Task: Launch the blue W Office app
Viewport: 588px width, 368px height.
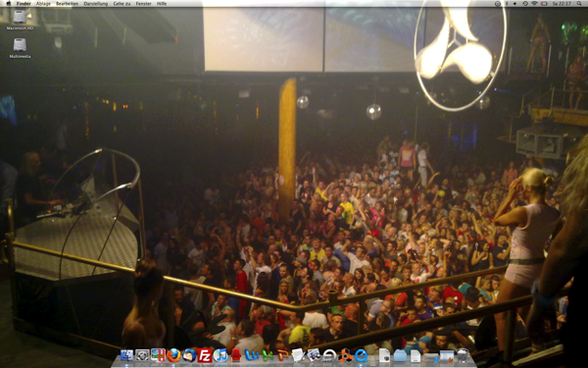Action: point(252,355)
